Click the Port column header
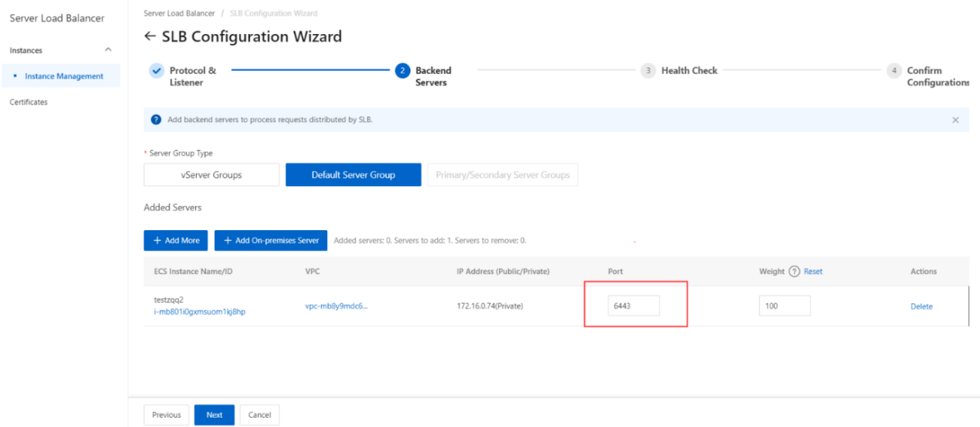 tap(615, 272)
